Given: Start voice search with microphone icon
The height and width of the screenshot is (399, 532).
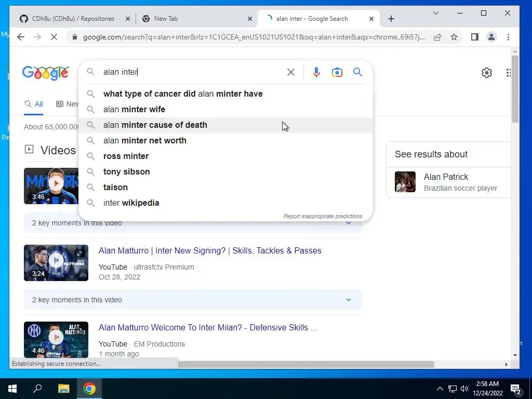Looking at the screenshot, I should coord(316,72).
